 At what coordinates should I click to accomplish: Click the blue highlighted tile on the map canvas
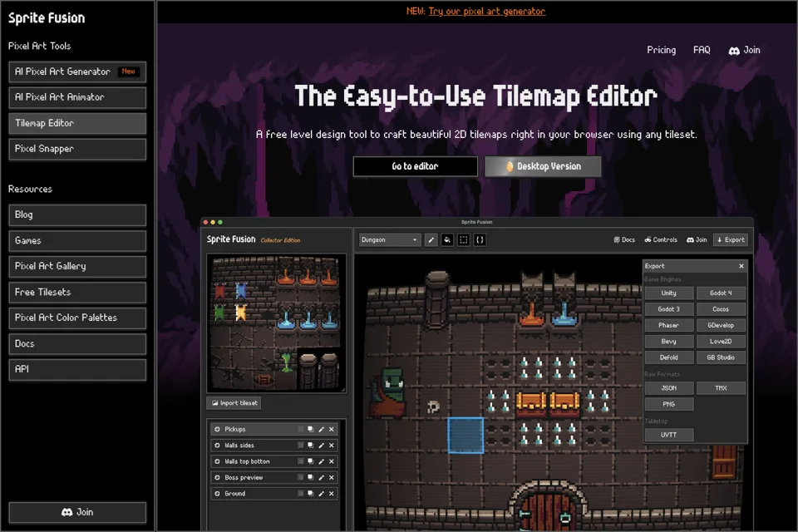465,436
